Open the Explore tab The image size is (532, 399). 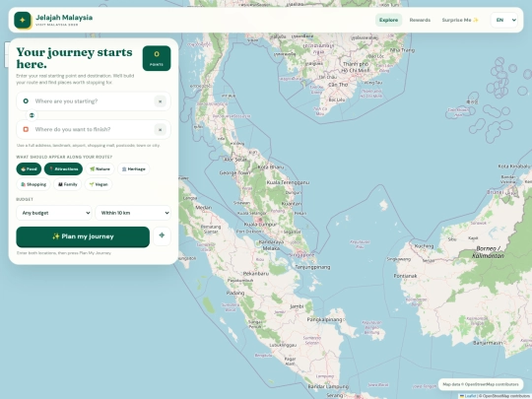point(388,20)
